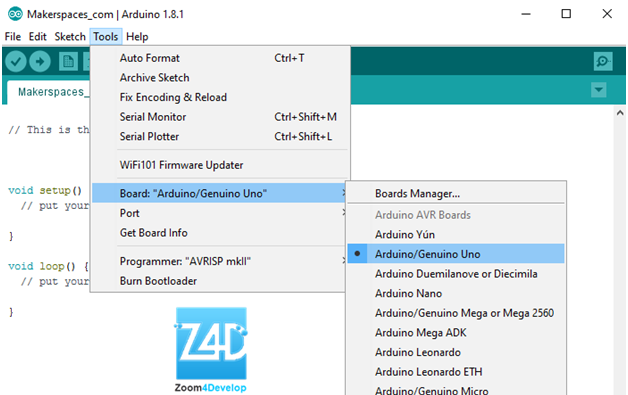This screenshot has width=628, height=395.
Task: Switch to the Makerspaces_ sketch tab
Action: click(49, 92)
